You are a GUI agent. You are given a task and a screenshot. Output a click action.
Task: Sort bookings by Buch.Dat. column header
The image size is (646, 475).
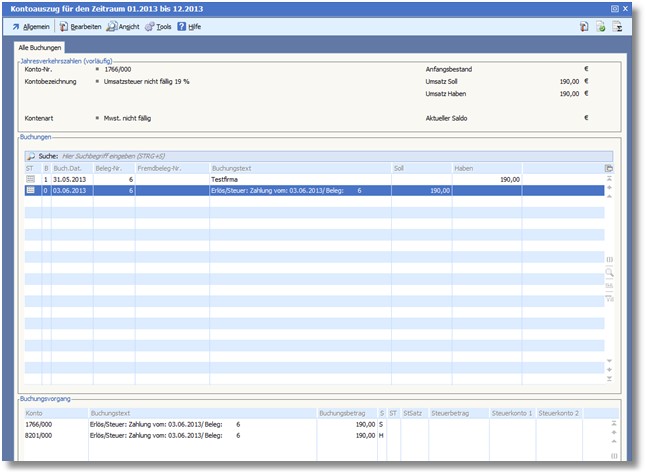tap(70, 168)
